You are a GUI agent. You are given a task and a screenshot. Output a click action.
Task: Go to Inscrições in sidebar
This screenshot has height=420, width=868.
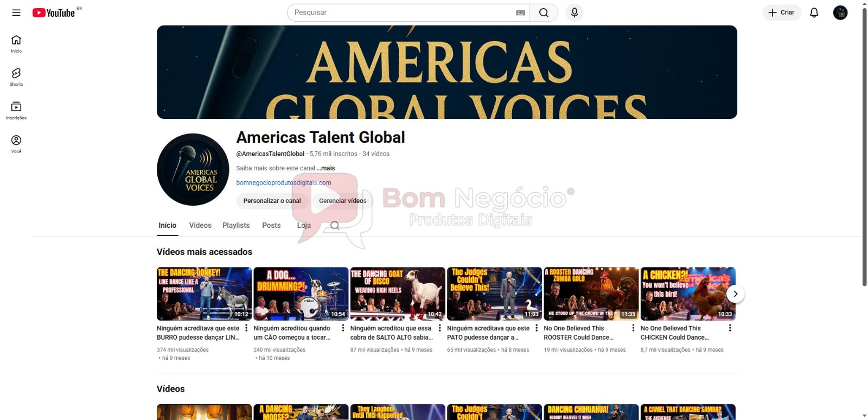[16, 110]
